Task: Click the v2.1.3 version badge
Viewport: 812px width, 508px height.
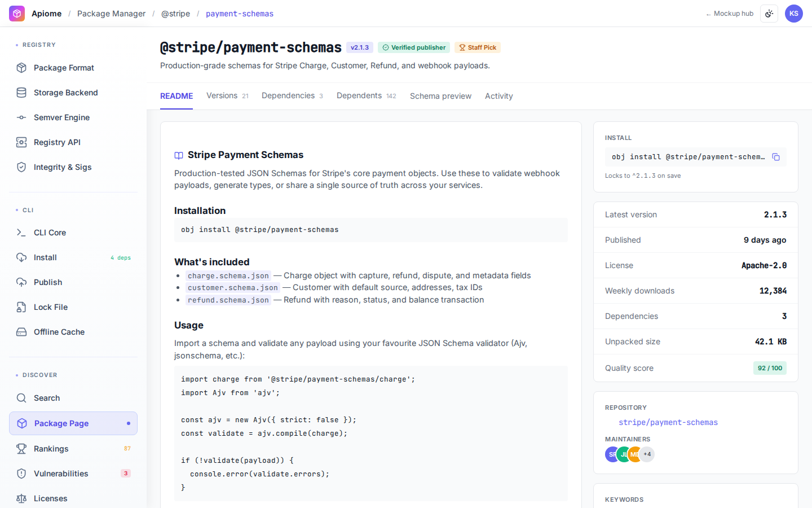Action: tap(360, 47)
